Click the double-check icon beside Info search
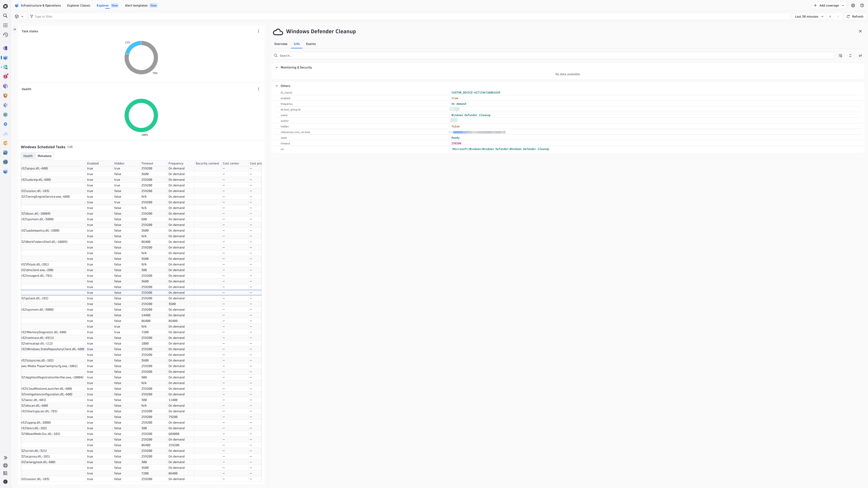This screenshot has height=488, width=868. click(860, 56)
